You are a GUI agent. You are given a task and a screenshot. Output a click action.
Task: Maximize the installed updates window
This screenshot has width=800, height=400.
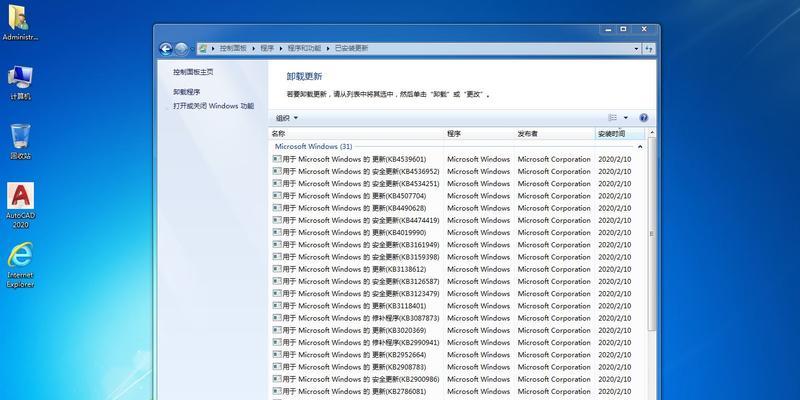[x=623, y=30]
